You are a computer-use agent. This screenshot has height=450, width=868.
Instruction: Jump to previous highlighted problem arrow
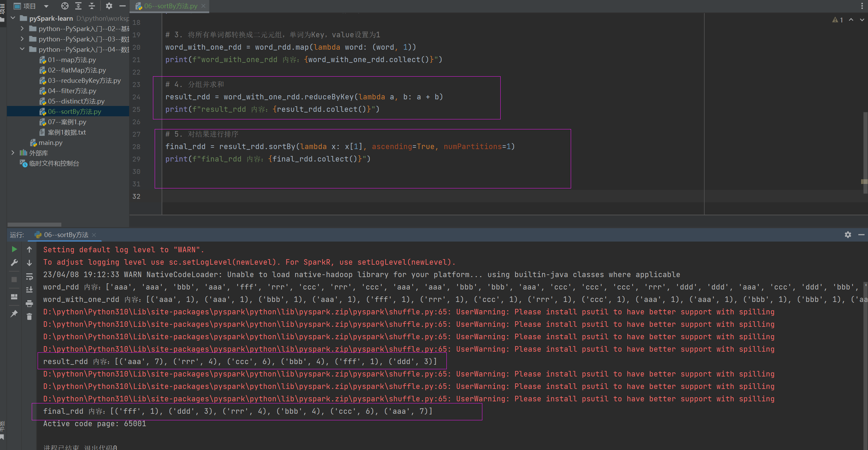click(x=851, y=20)
